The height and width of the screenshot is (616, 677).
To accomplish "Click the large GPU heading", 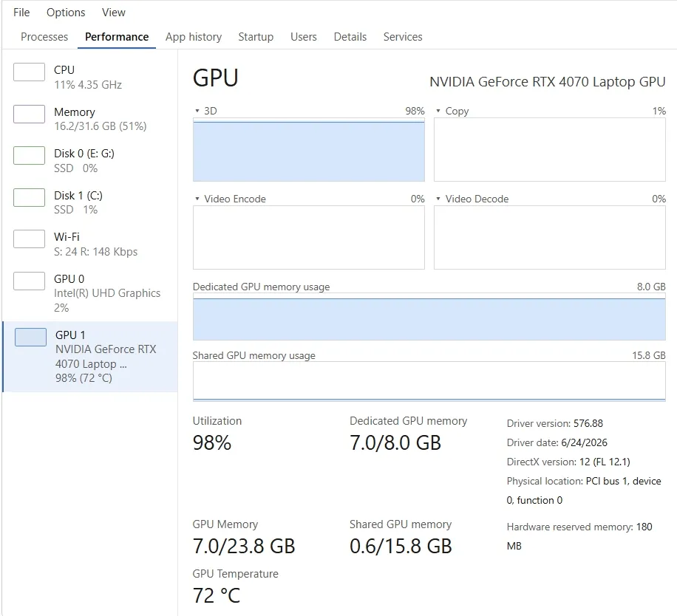I will click(x=216, y=78).
